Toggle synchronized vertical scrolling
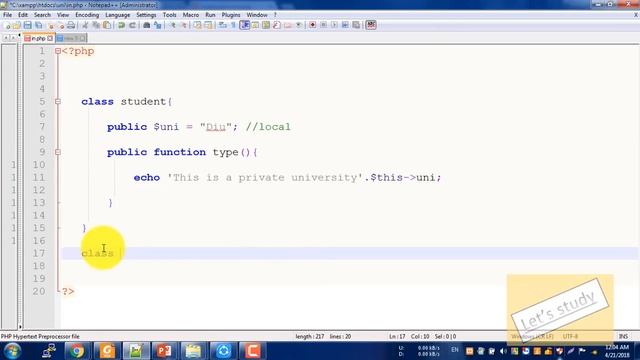The image size is (640, 360). [x=198, y=25]
